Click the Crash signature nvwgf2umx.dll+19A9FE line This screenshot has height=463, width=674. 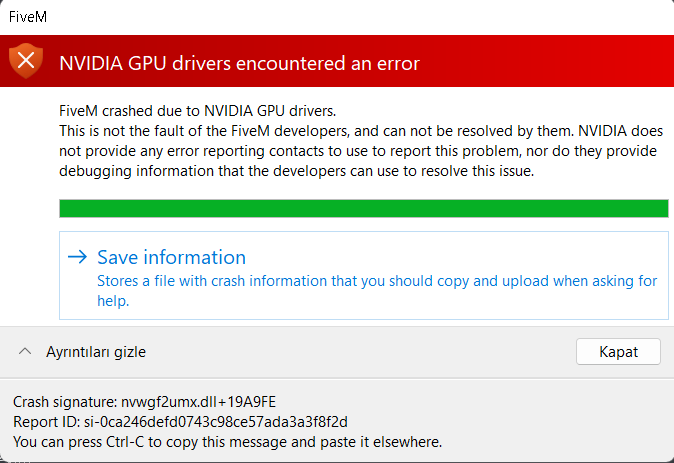coord(144,402)
